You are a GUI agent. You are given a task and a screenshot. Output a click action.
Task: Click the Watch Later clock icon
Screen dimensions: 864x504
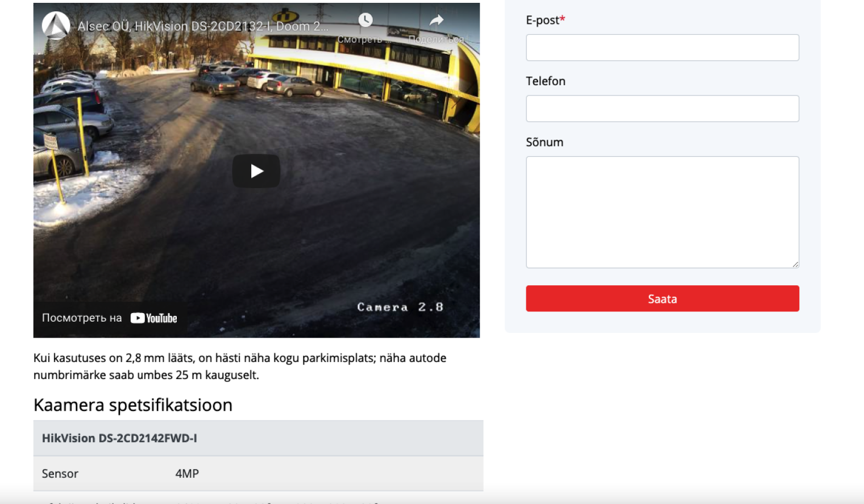[365, 20]
